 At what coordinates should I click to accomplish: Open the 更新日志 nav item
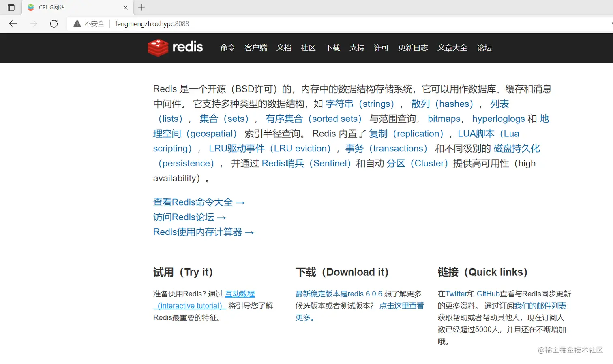(413, 47)
